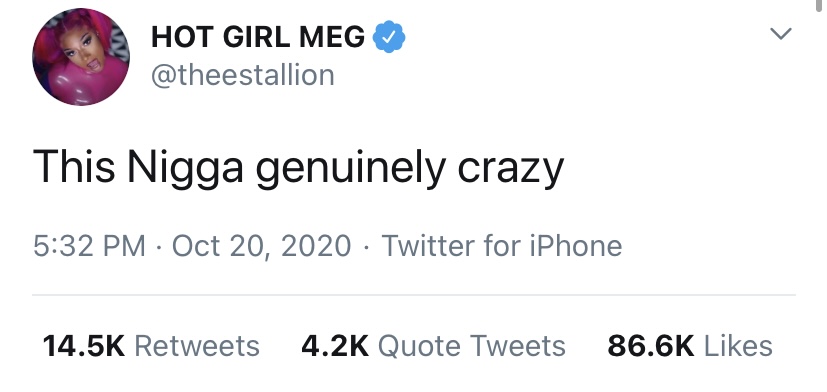Open the 5:32 PM timestamp
The image size is (827, 392).
[x=89, y=246]
